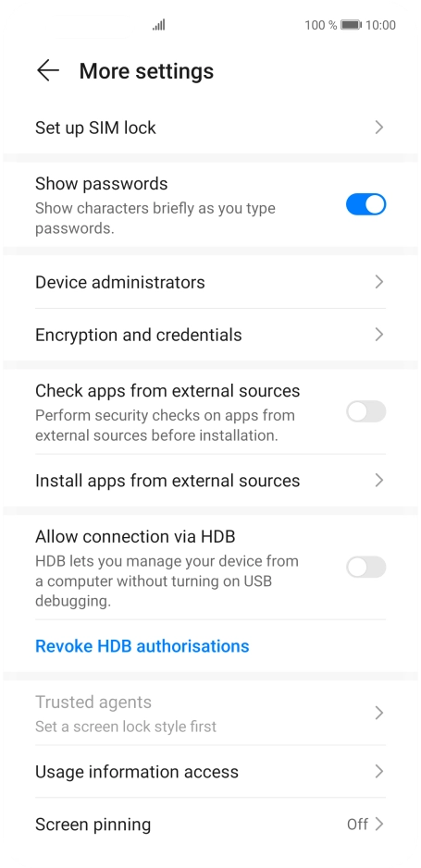421x868 pixels.
Task: Select Usage information access entry
Action: [211, 771]
